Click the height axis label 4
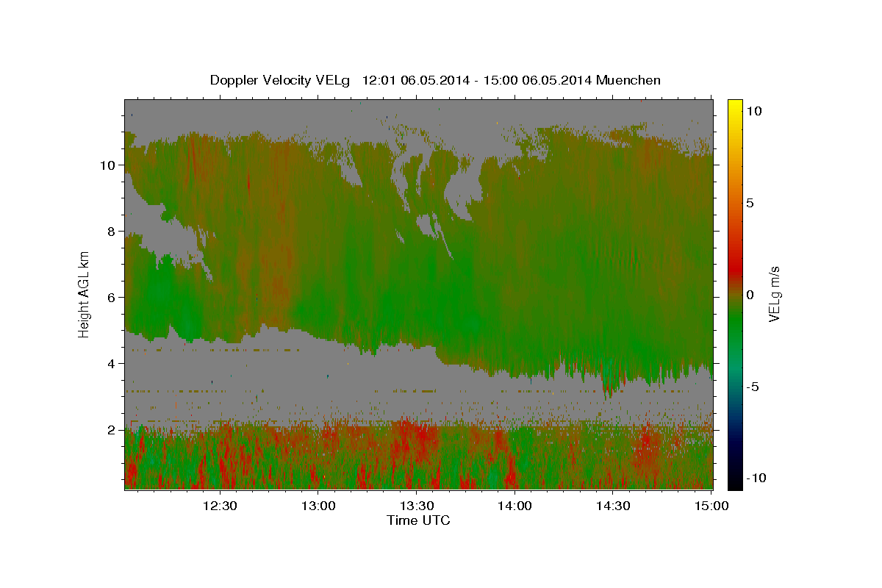 (111, 363)
